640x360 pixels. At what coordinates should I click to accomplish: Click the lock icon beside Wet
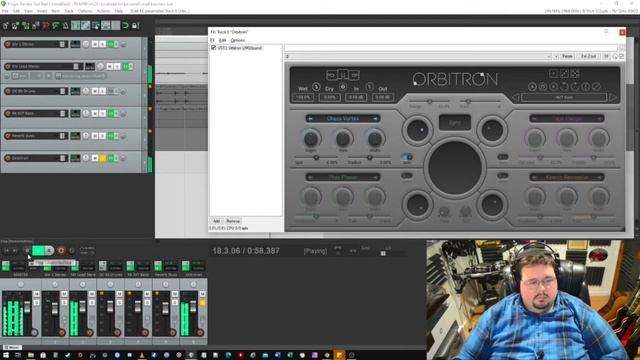316,87
